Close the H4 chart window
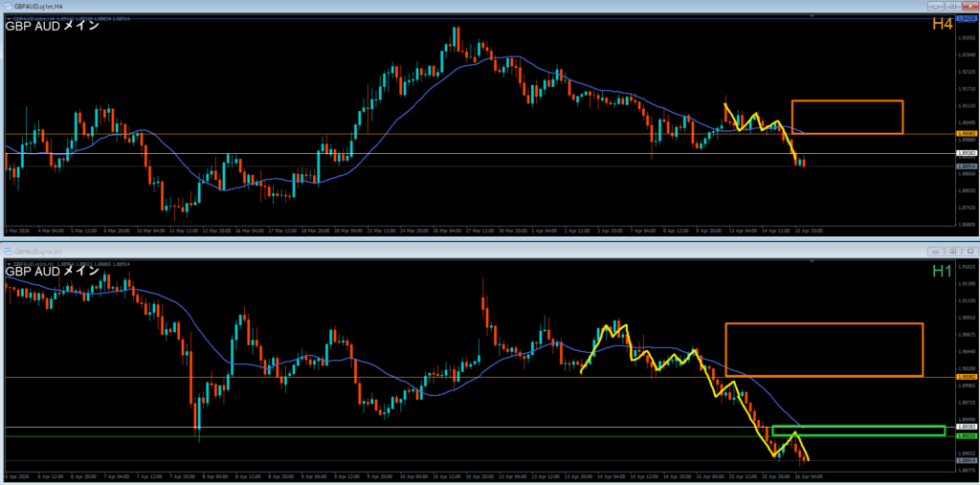 coord(969,6)
